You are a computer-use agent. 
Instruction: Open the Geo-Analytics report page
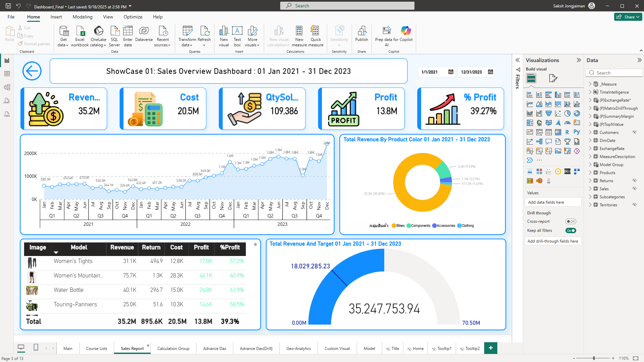pyautogui.click(x=298, y=348)
